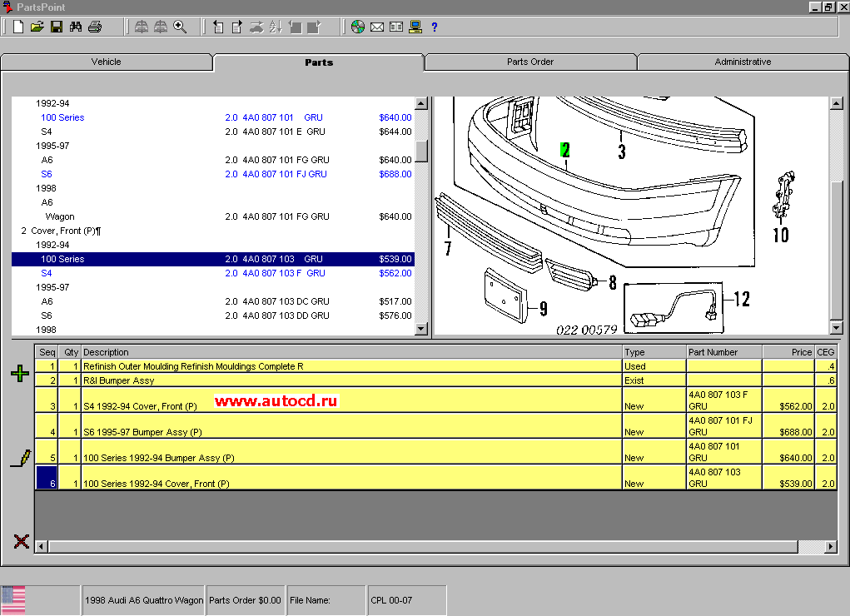Select 100 Series 4A0 807 101 row
Viewport: 850px width, 616px height.
pos(212,117)
